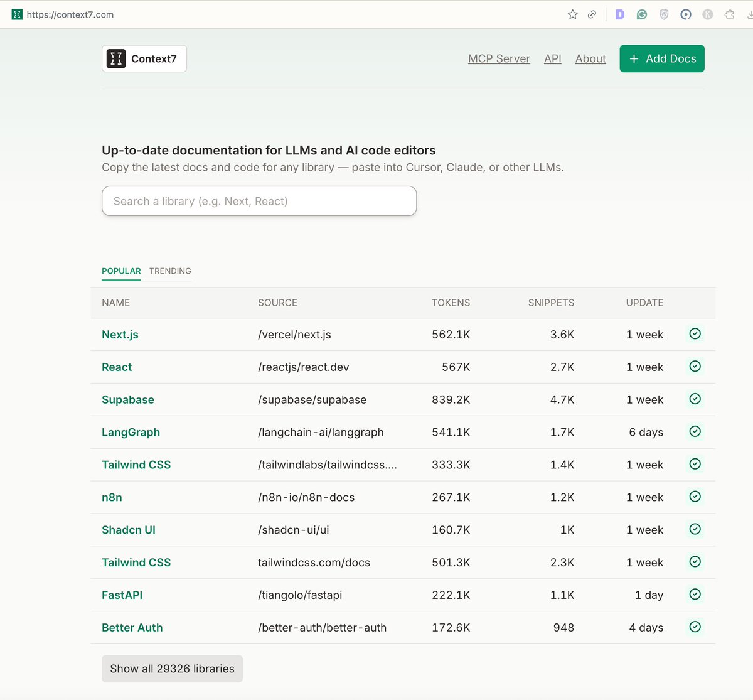753x700 pixels.
Task: Click the /vercel/next.js source text
Action: 294,335
